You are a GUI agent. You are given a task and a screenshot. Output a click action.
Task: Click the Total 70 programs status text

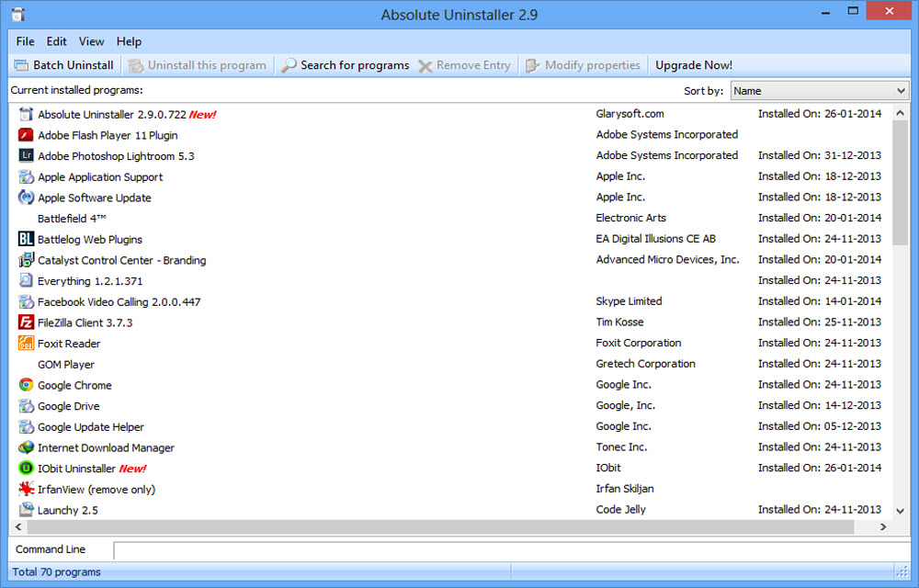tap(56, 571)
